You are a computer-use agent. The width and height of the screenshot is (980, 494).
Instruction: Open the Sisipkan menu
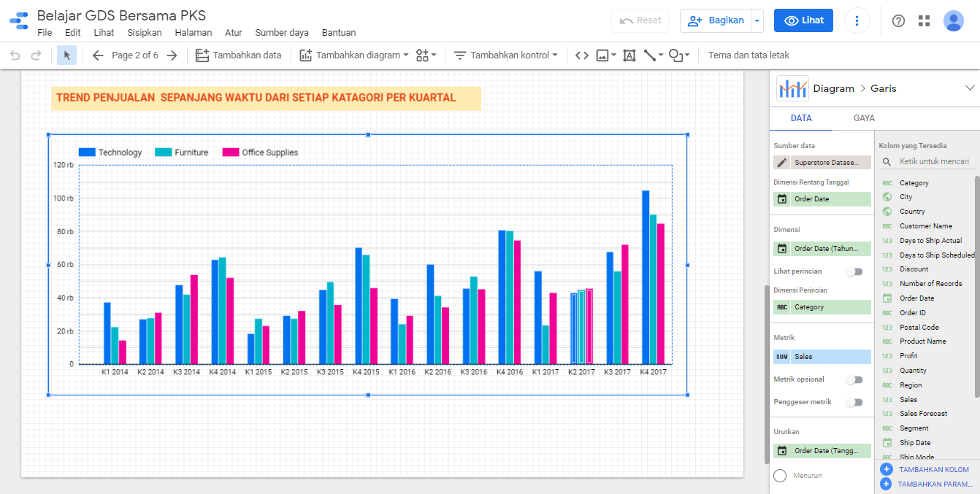[x=145, y=32]
